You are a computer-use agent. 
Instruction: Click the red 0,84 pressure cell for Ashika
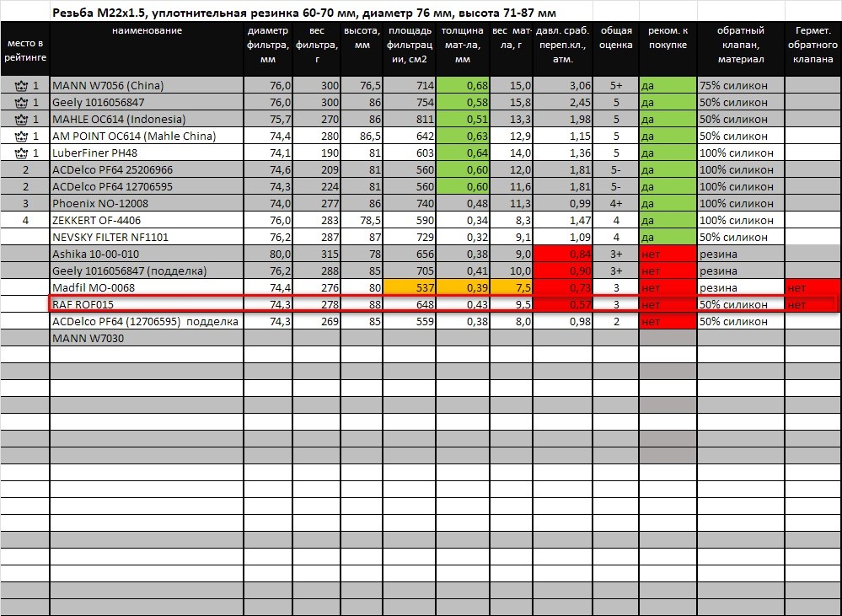coord(563,254)
